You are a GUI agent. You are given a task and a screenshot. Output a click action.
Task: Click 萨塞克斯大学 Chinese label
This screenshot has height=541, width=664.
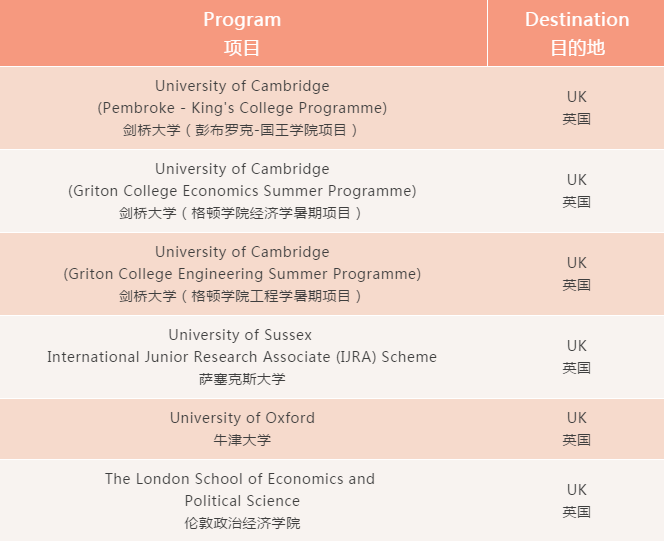point(242,379)
